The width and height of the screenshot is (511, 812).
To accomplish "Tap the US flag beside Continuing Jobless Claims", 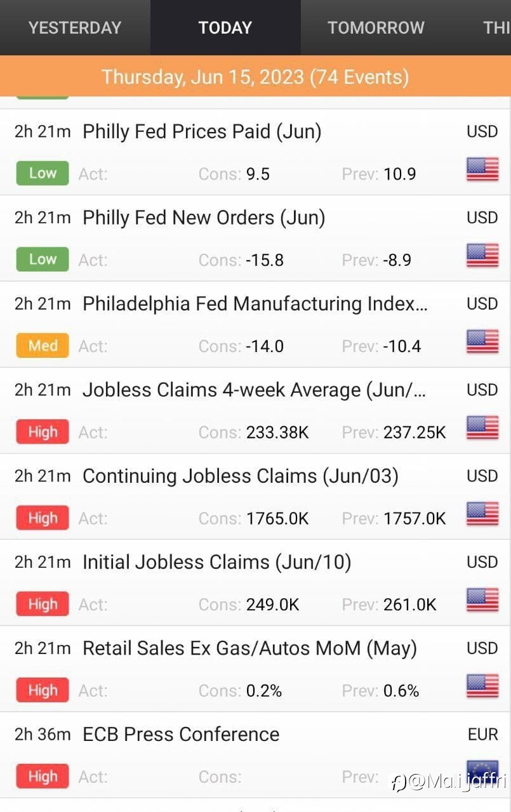I will (482, 514).
